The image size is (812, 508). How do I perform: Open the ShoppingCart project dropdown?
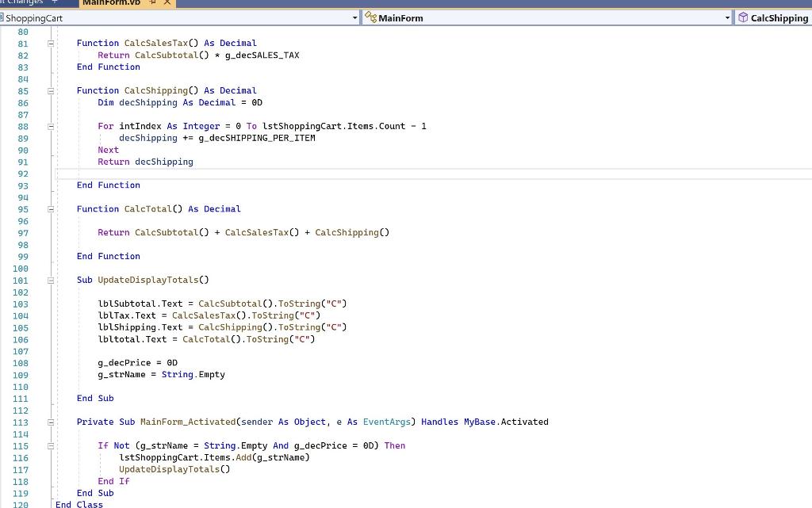pos(354,17)
